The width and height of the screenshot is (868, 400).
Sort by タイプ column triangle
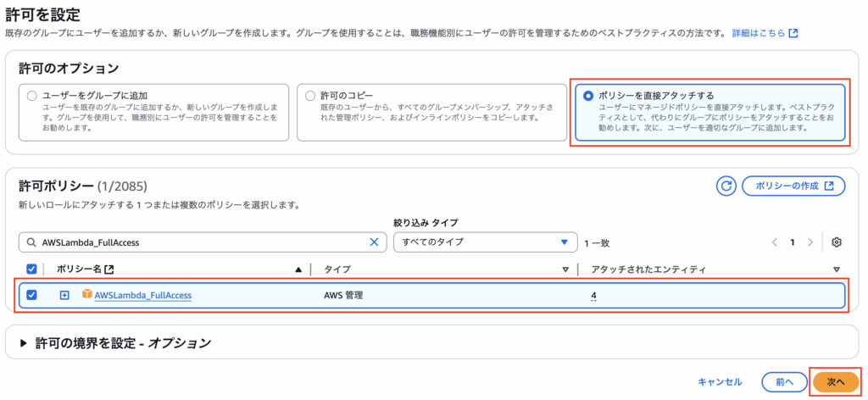pos(565,269)
